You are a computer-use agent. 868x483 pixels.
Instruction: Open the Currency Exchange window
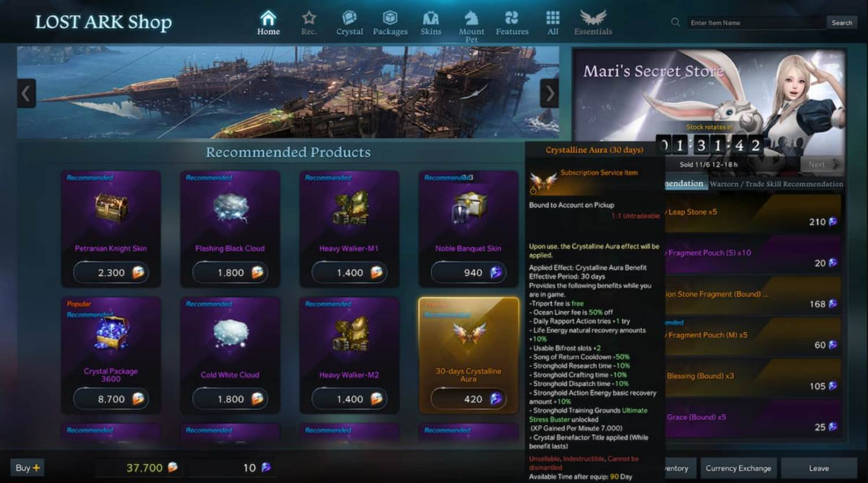(738, 468)
